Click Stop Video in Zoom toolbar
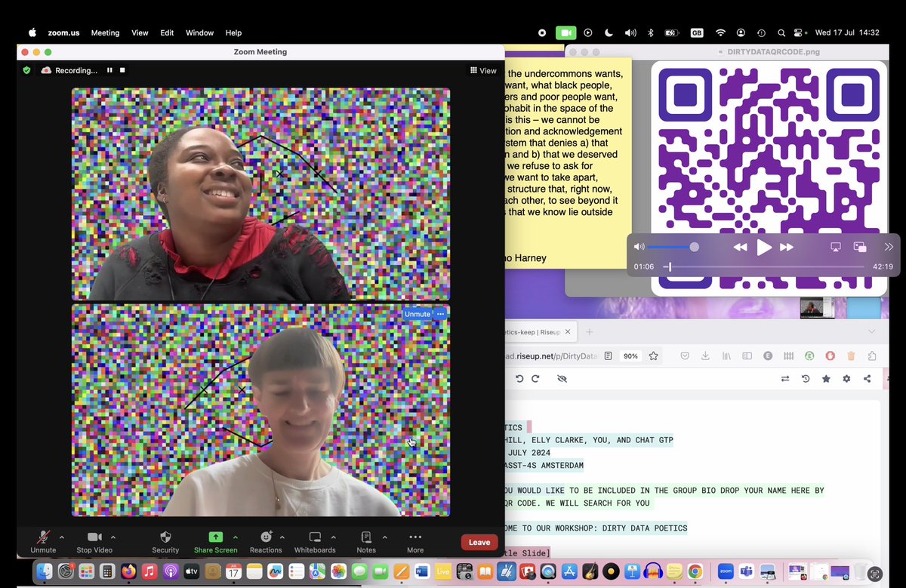906x588 pixels. click(x=94, y=542)
